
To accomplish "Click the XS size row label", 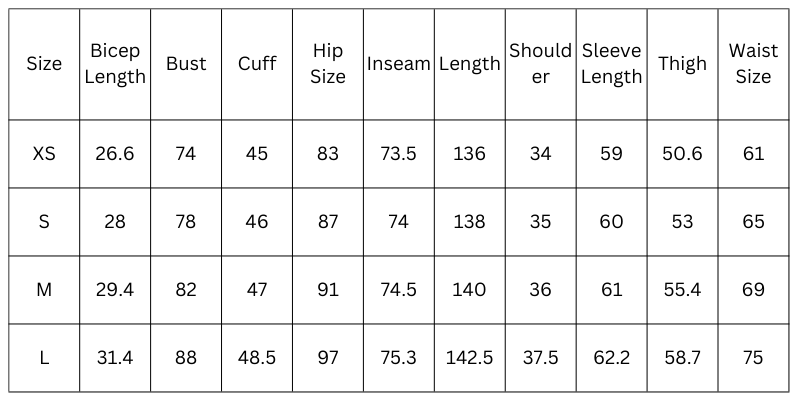I will click(x=44, y=154).
